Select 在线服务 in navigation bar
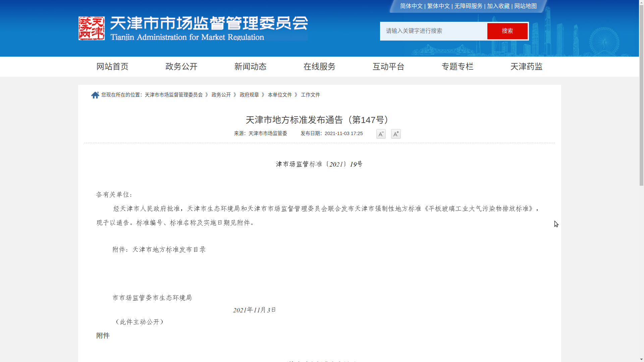Screen dimensions: 644x362 point(320,67)
